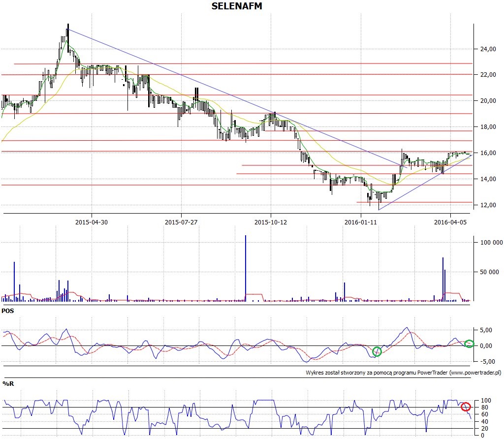Select the 2016-01-11 date label
This screenshot has height=439, width=504.
360,222
